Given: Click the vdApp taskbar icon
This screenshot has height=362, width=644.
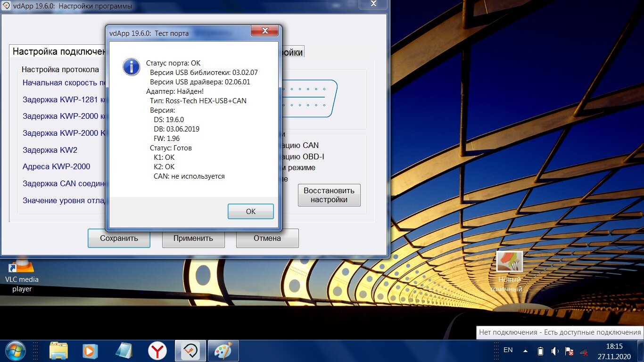Looking at the screenshot, I should tap(190, 351).
